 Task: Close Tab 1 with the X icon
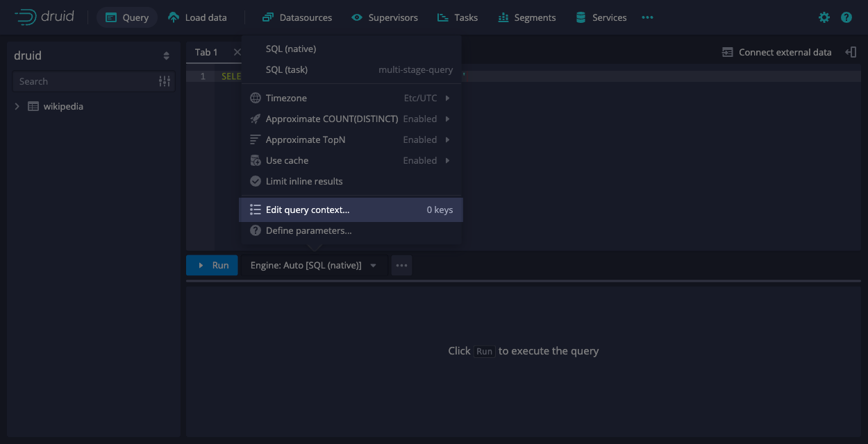tap(237, 52)
